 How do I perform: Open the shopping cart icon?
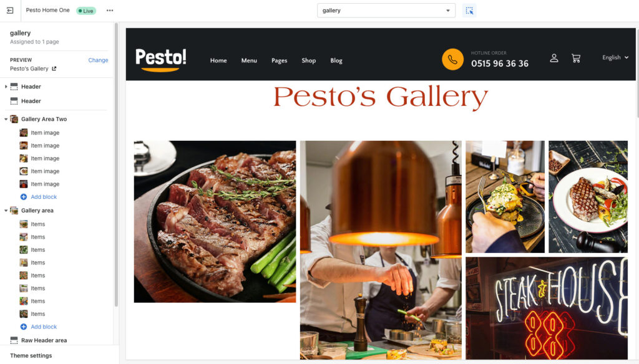pos(576,58)
